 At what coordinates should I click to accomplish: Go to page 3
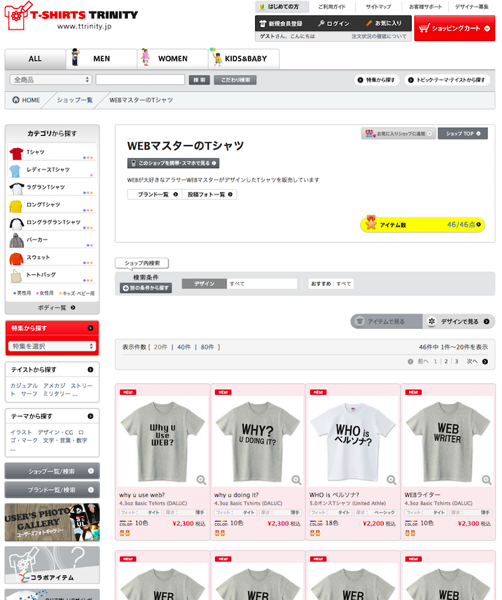(456, 361)
